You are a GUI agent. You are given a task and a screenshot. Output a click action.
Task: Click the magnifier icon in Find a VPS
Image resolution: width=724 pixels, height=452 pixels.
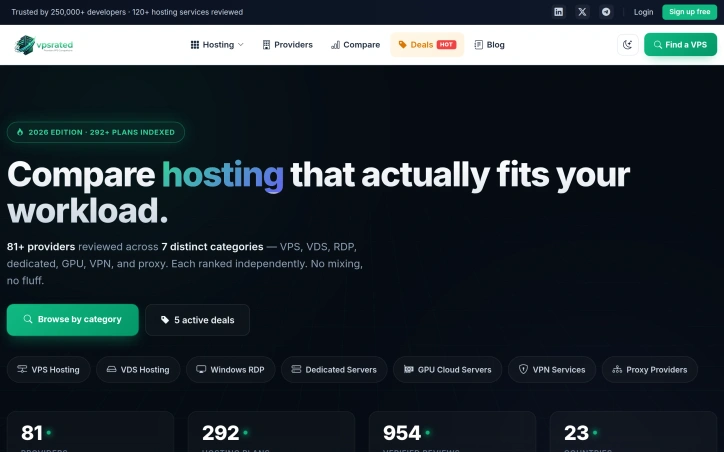coord(658,45)
